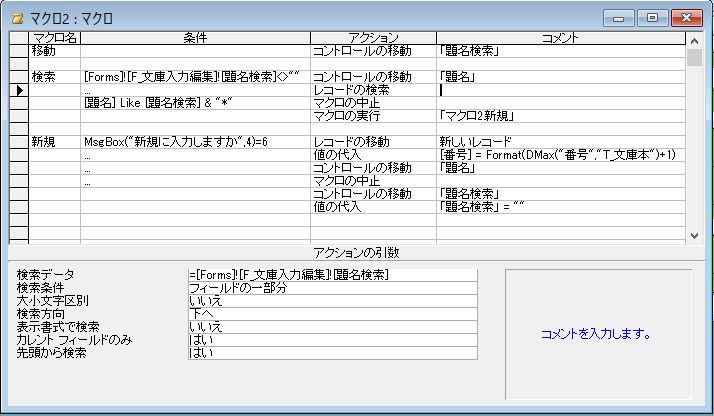Minimize the マクロ2 macro window

623,17
